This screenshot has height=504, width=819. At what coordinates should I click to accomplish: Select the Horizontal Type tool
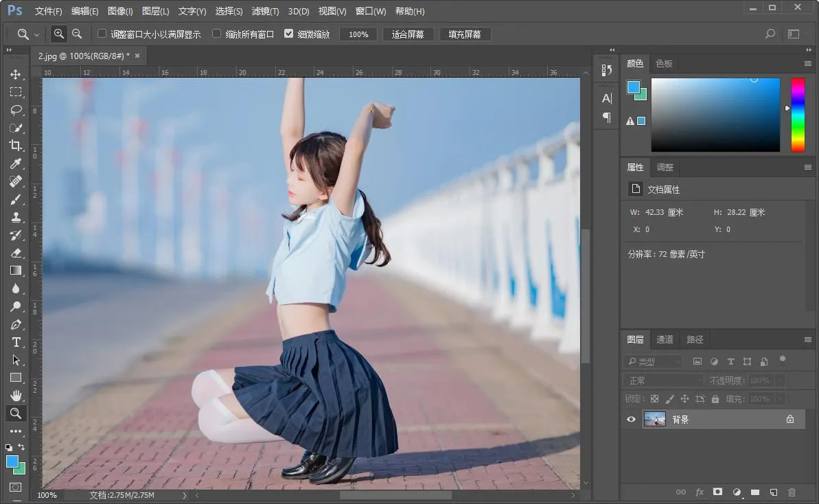[x=16, y=342]
